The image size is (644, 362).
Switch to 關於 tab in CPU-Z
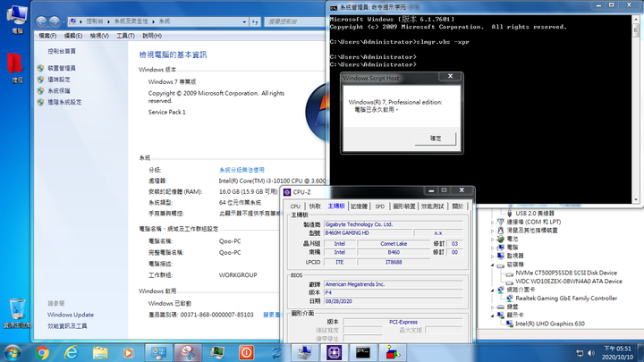coord(458,206)
